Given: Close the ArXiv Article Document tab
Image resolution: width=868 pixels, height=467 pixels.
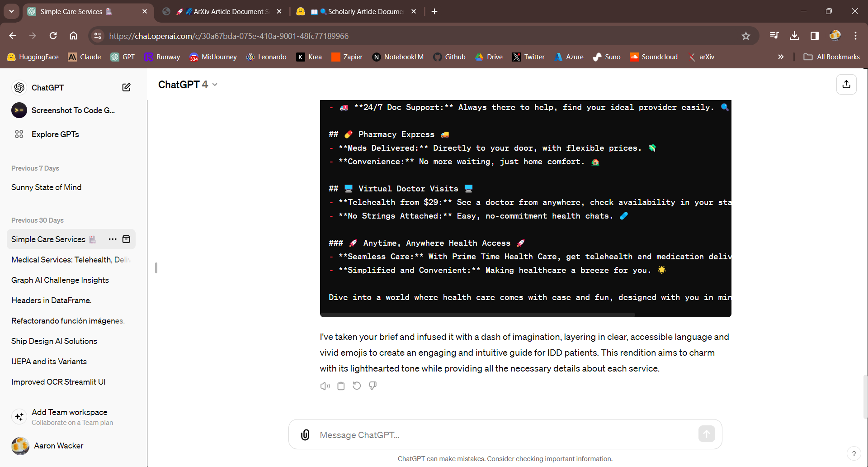Looking at the screenshot, I should [279, 12].
